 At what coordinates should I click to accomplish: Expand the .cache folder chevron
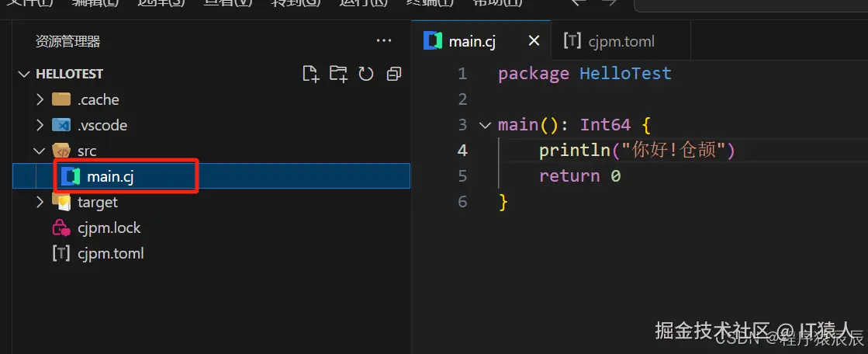click(40, 99)
